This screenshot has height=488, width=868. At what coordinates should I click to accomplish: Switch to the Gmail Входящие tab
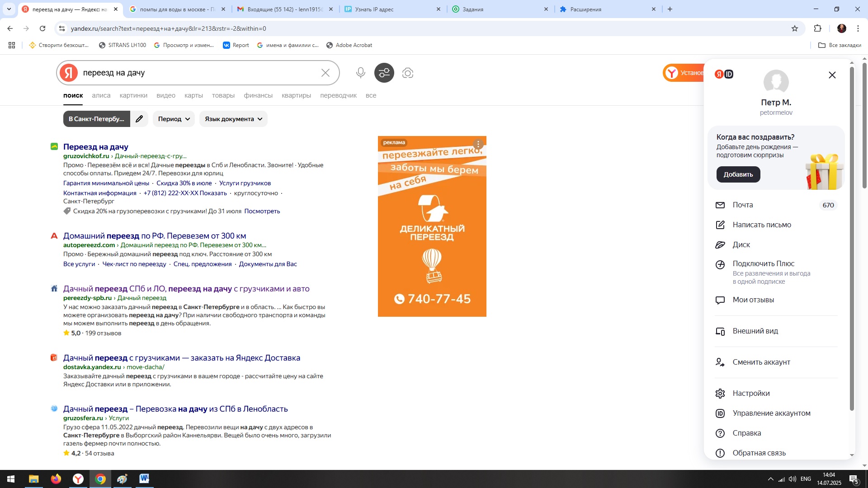(x=285, y=9)
